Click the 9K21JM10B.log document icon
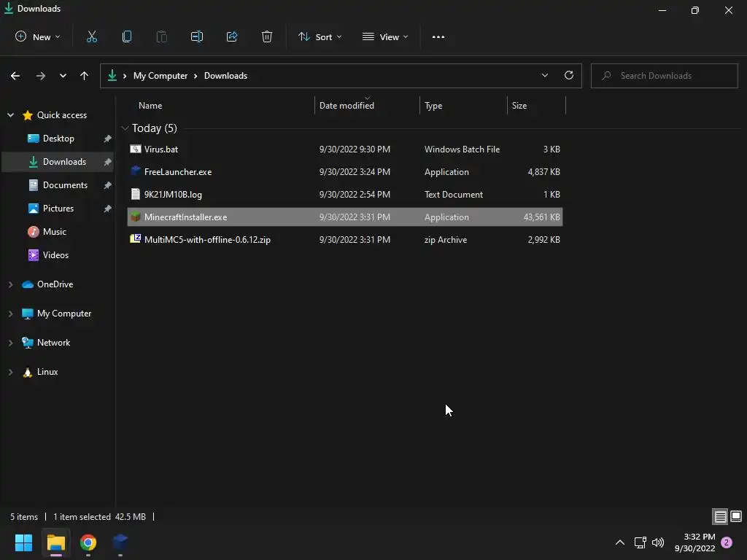This screenshot has width=747, height=560. pos(135,194)
